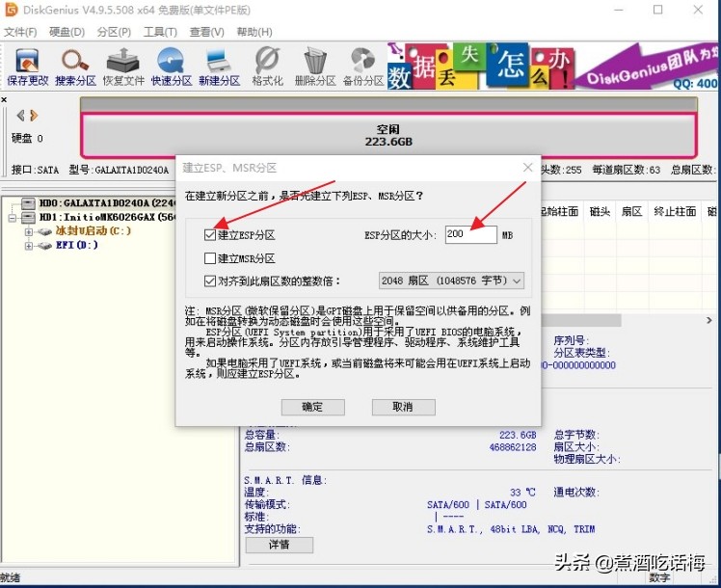Open the 工具(T) menu
Image resolution: width=721 pixels, height=588 pixels.
click(160, 32)
